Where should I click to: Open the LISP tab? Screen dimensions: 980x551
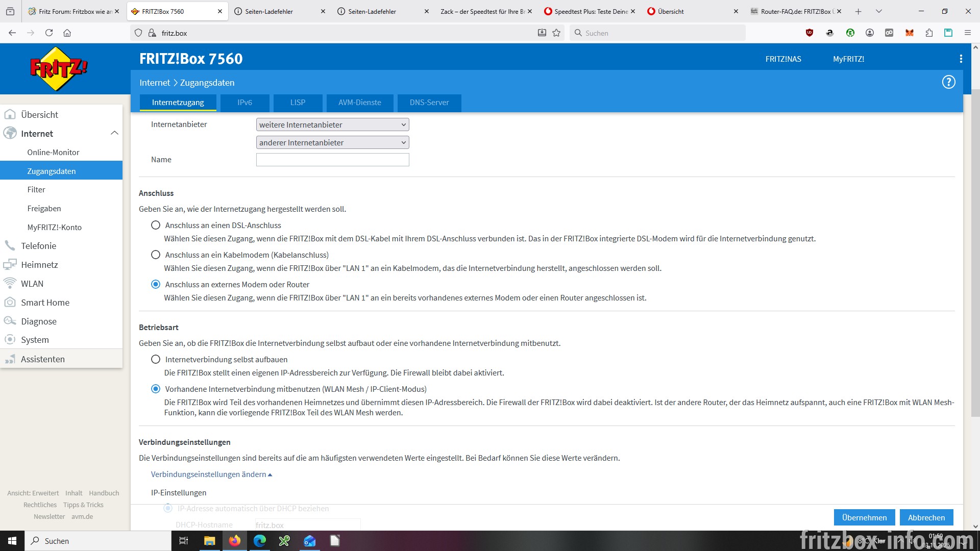tap(298, 103)
